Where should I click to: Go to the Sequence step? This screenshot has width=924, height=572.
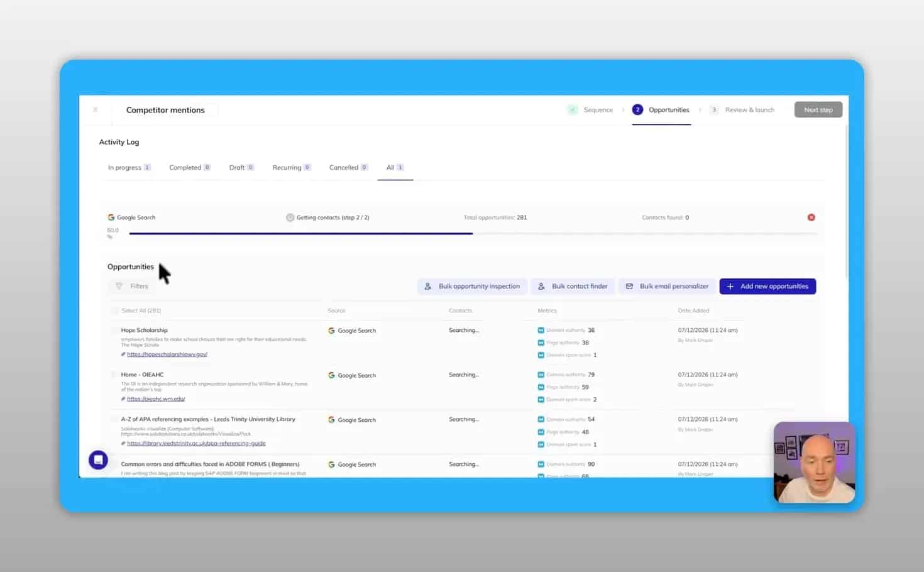click(590, 110)
